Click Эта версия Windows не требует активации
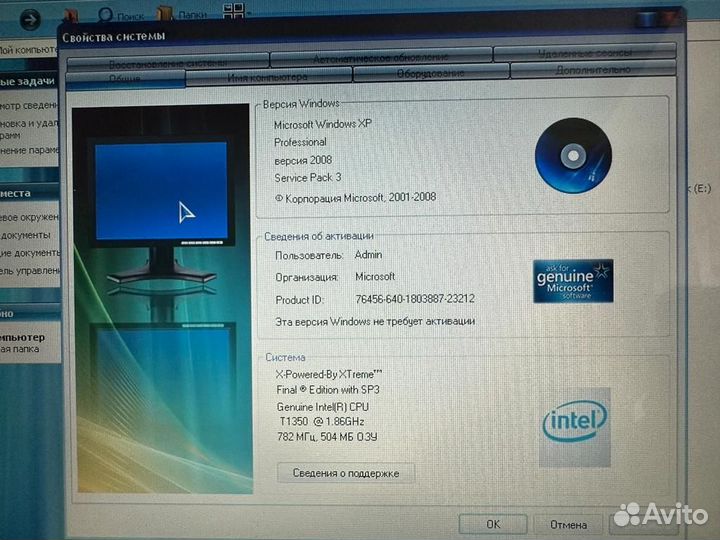The height and width of the screenshot is (540, 720). point(375,321)
